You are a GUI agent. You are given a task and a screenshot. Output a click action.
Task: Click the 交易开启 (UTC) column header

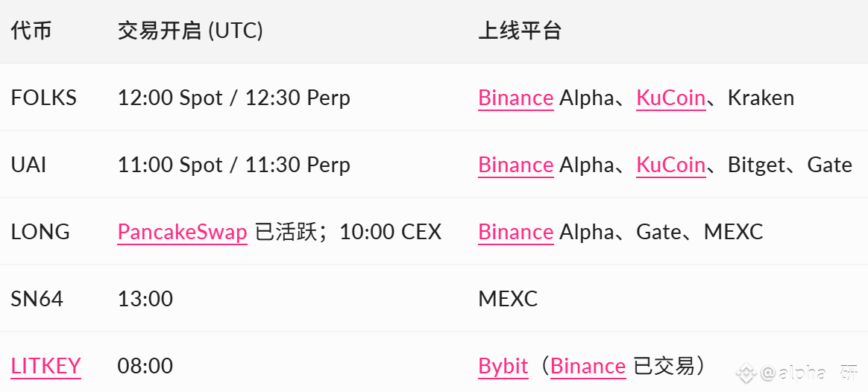189,31
